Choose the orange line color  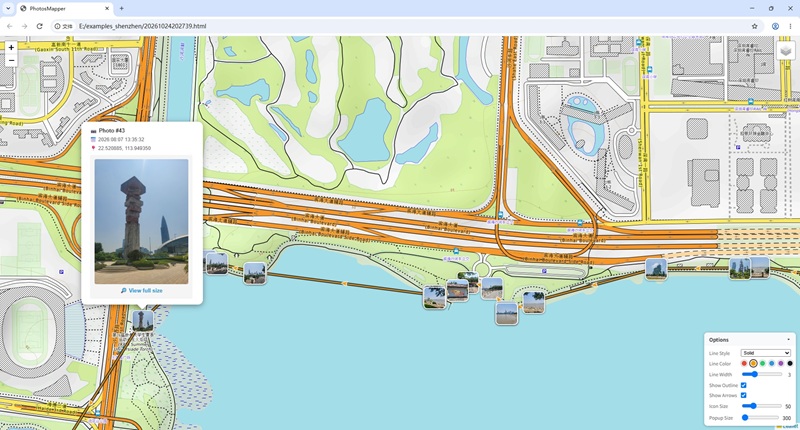(x=753, y=364)
